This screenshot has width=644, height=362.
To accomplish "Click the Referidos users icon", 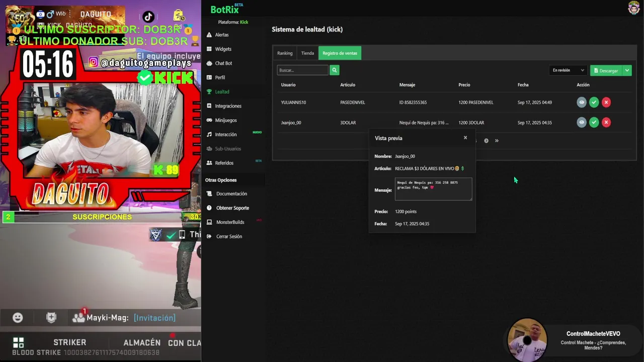I will tap(209, 163).
